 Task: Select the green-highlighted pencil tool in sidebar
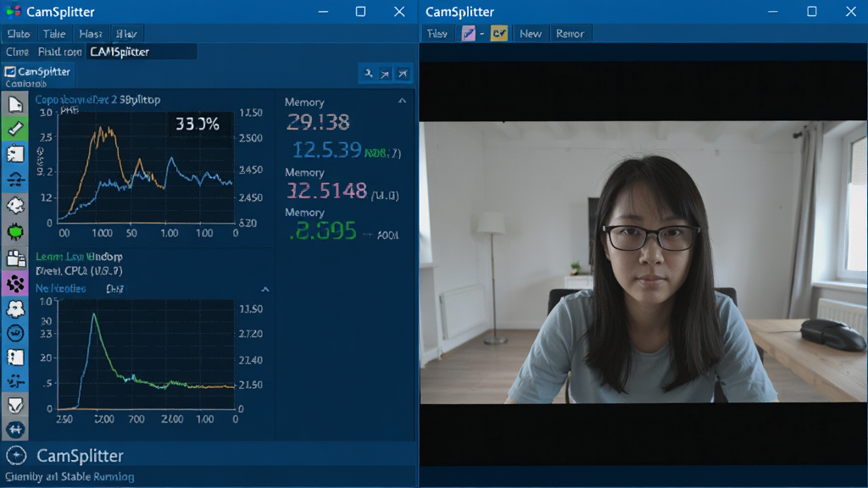[15, 129]
